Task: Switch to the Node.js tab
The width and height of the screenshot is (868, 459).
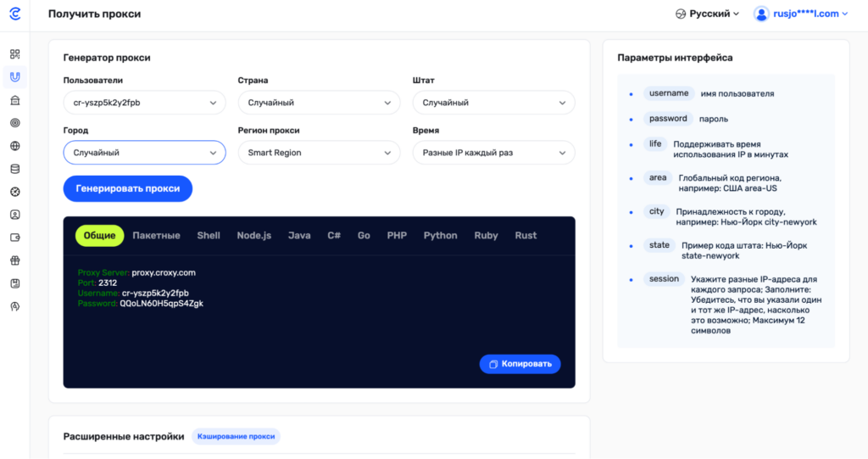Action: [254, 236]
